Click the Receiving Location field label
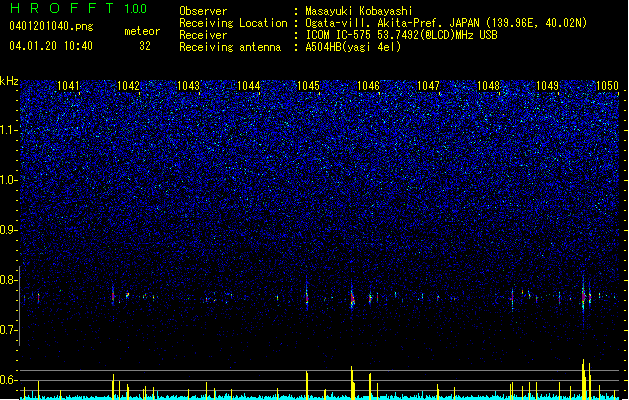This screenshot has width=629, height=400. [x=233, y=23]
